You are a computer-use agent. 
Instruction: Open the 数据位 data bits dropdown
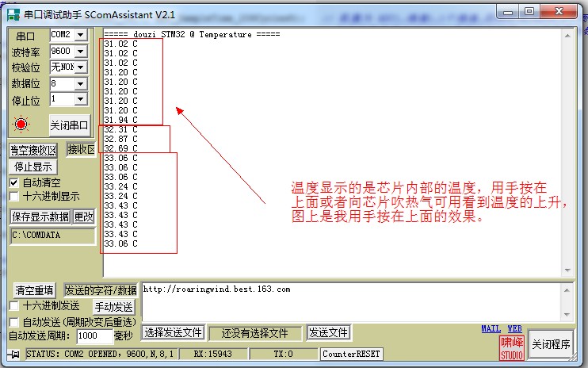point(81,83)
